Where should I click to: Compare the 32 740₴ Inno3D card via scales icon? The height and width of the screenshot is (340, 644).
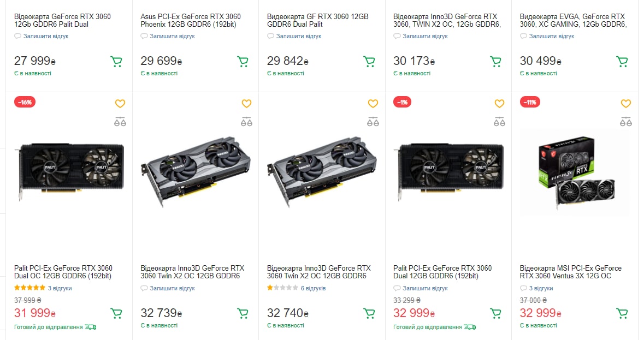tap(373, 122)
